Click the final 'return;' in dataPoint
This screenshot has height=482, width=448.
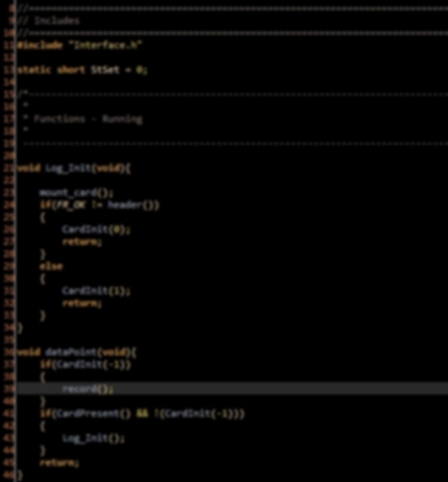tap(60, 462)
